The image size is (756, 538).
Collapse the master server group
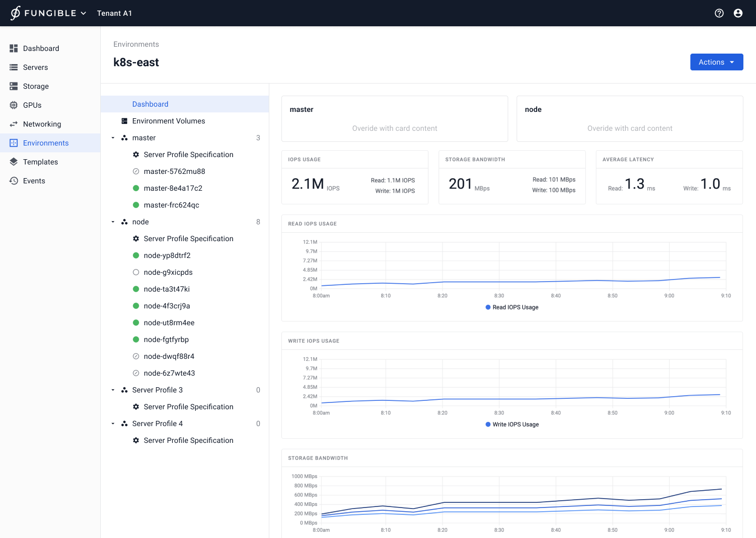[113, 138]
